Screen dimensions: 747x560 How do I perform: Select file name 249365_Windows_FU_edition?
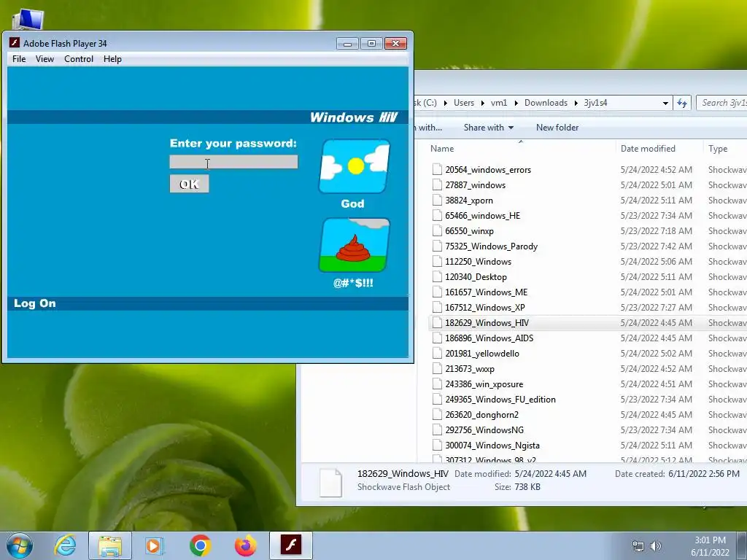500,399
